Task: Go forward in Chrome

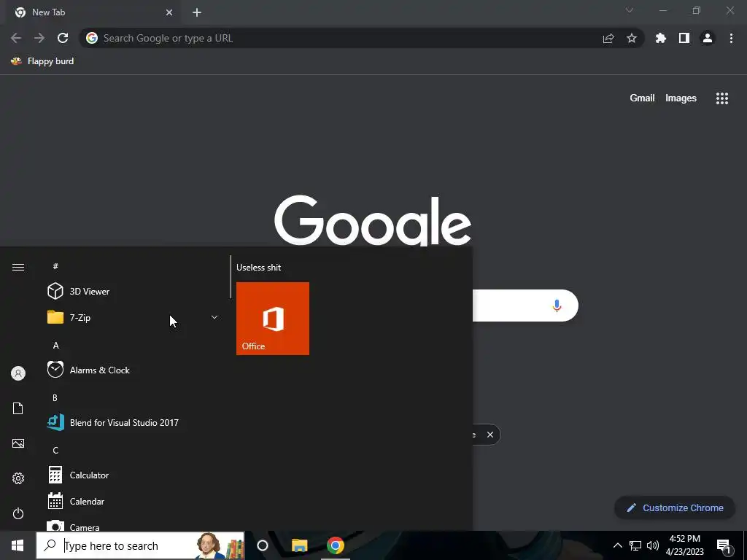Action: [39, 38]
